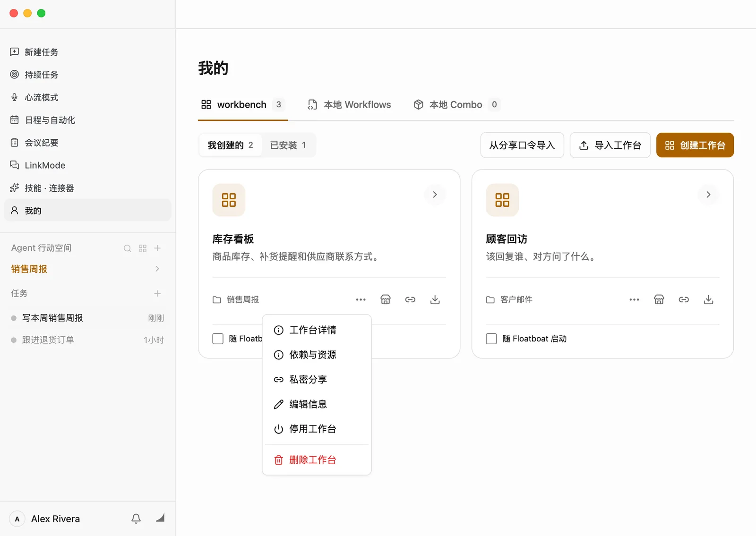Screen dimensions: 756x536
Task: Click the 从分享口令导入 button
Action: tap(522, 145)
